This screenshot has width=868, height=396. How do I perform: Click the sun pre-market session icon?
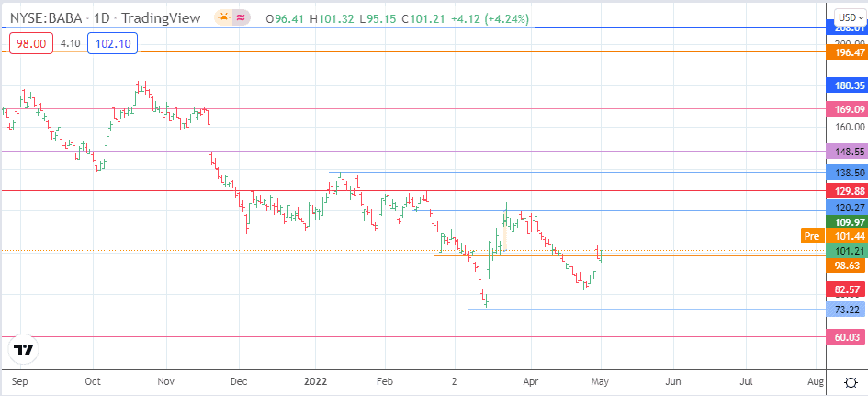pyautogui.click(x=224, y=17)
